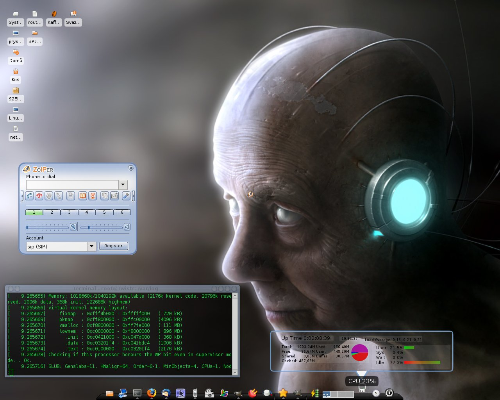The image size is (500, 400).
Task: Switch to Zoiper line 2
Action: 52,212
